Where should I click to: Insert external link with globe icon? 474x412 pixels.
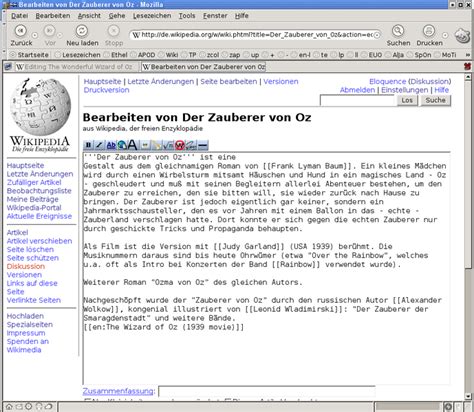point(122,145)
